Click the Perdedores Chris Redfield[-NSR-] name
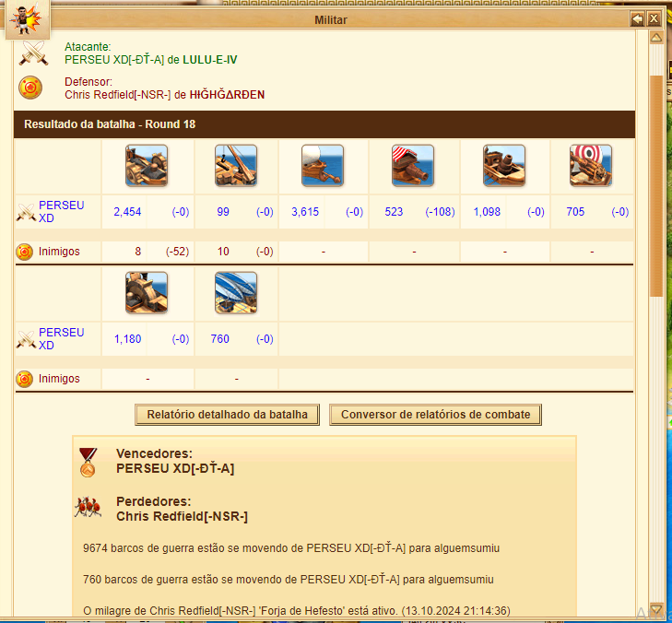 183,516
